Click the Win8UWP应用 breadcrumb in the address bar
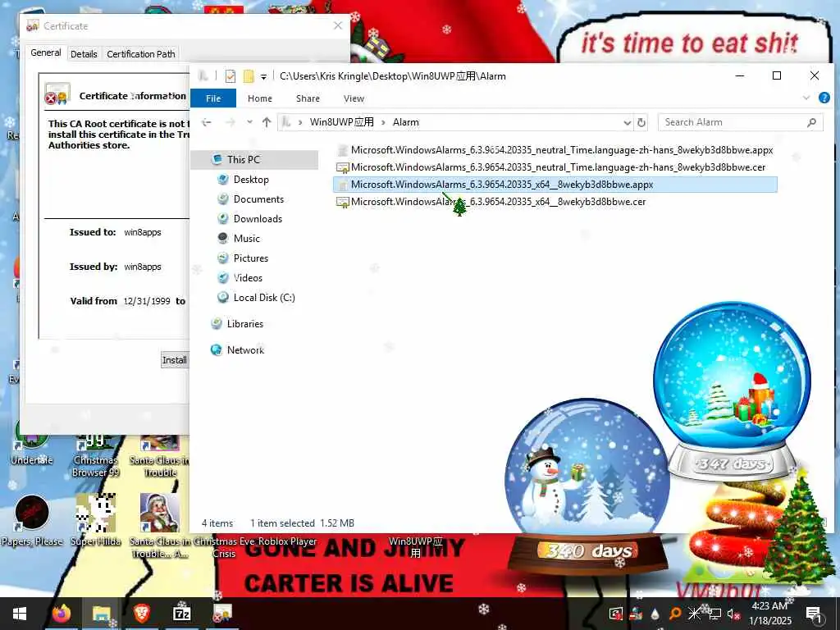Viewport: 840px width, 630px height. click(342, 122)
